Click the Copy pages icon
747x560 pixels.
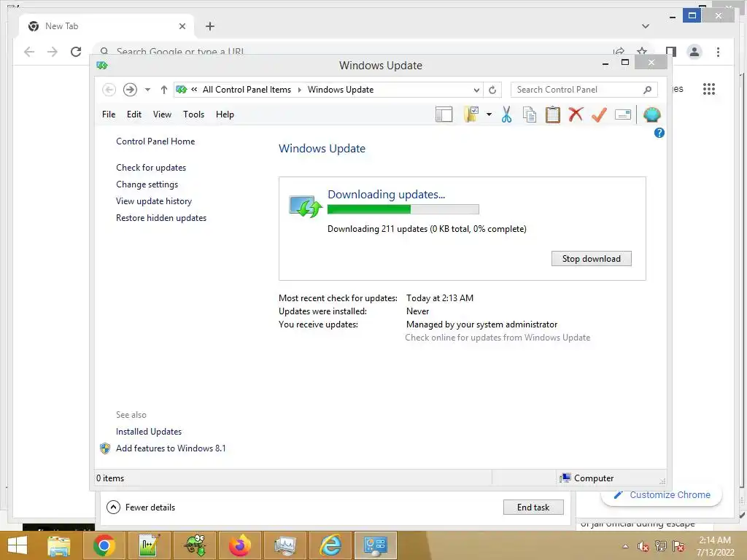(530, 114)
